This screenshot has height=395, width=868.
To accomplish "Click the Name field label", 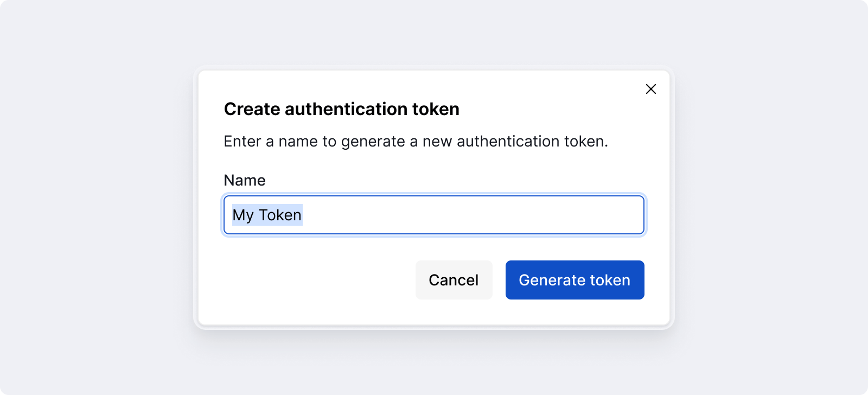I will [x=244, y=180].
